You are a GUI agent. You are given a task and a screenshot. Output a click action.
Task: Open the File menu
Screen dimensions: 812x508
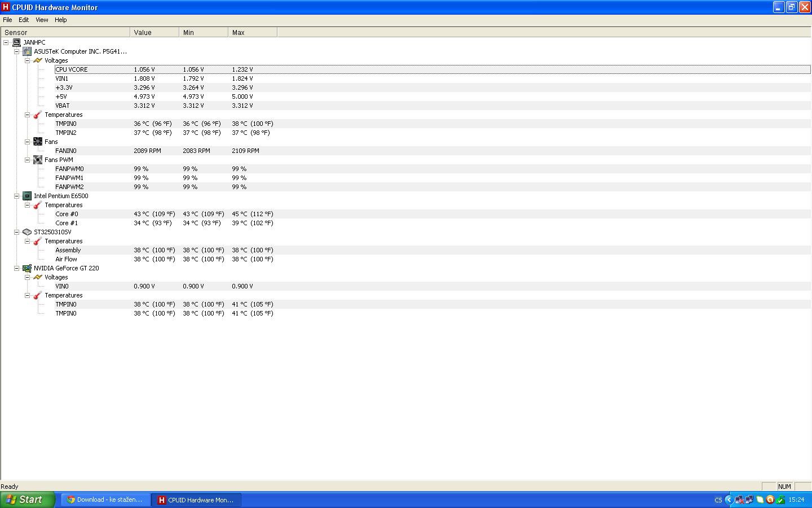click(7, 20)
